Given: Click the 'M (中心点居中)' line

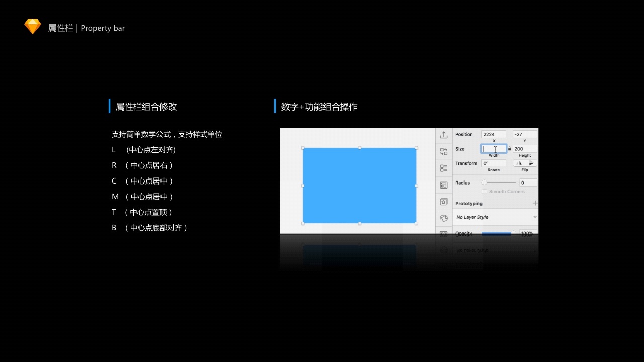Looking at the screenshot, I should click(x=142, y=197).
